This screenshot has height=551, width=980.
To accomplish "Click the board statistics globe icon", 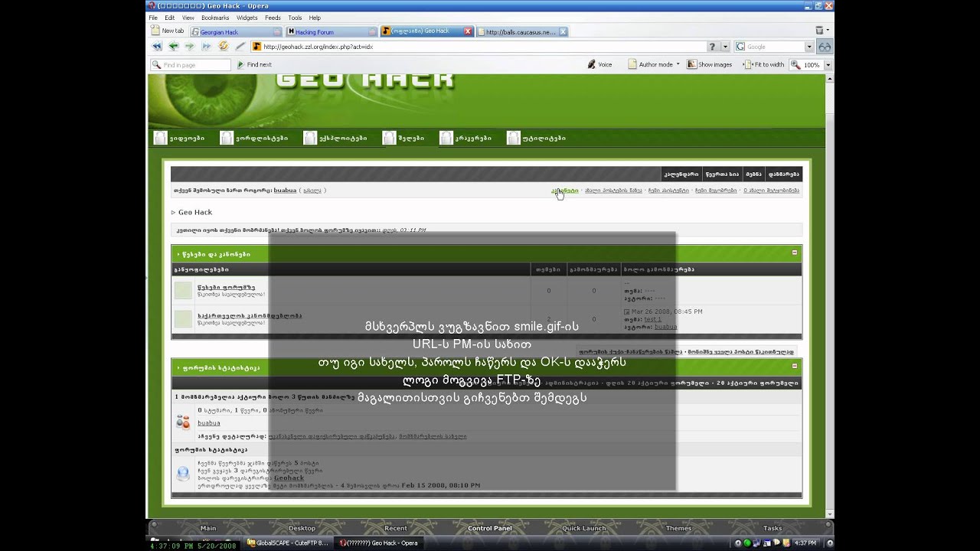I will coord(183,473).
